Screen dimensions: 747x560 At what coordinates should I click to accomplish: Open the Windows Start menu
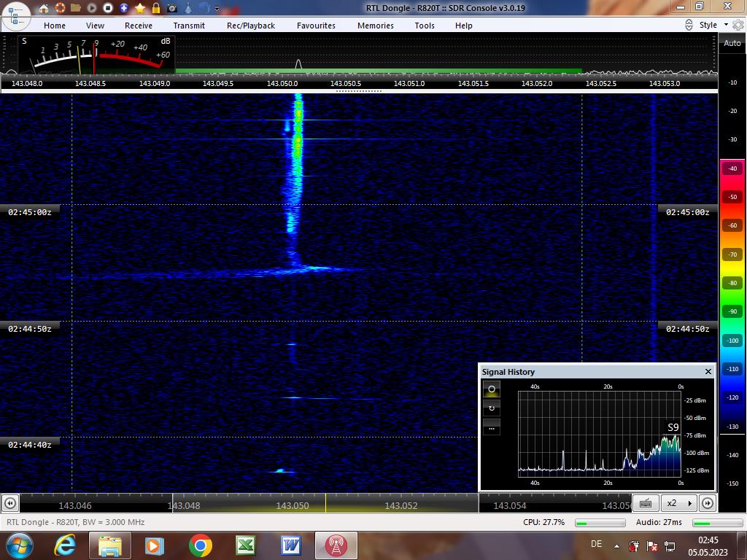point(19,545)
